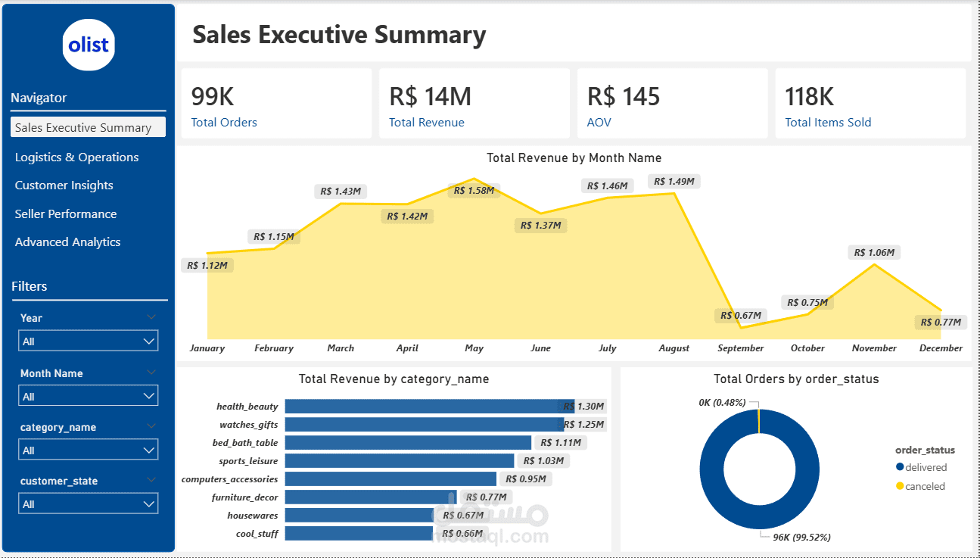Navigate to Advanced Analytics
This screenshot has height=558, width=980.
pos(67,242)
